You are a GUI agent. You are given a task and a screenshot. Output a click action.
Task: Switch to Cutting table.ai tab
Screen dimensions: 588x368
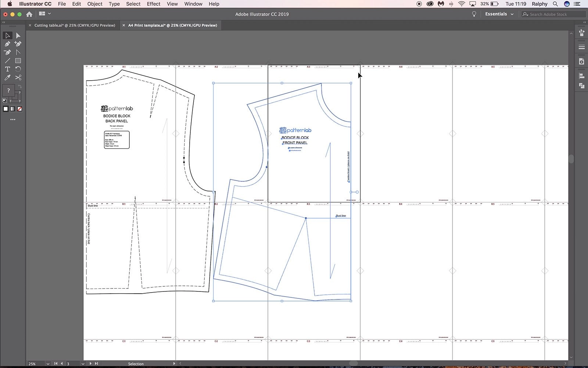coord(75,25)
